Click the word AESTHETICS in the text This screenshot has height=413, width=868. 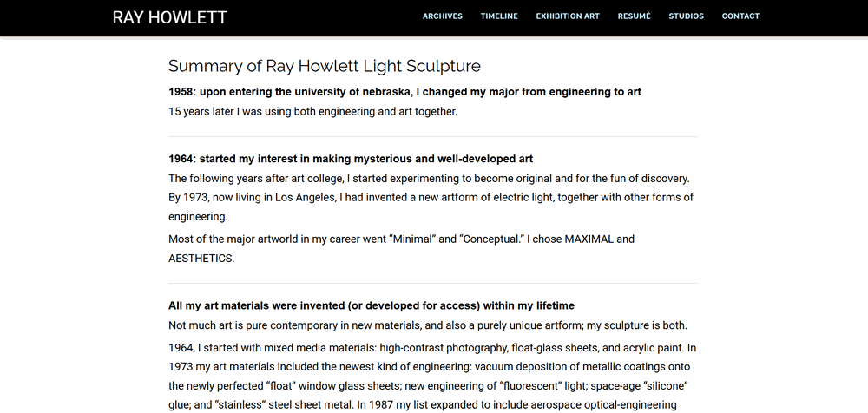pyautogui.click(x=201, y=258)
